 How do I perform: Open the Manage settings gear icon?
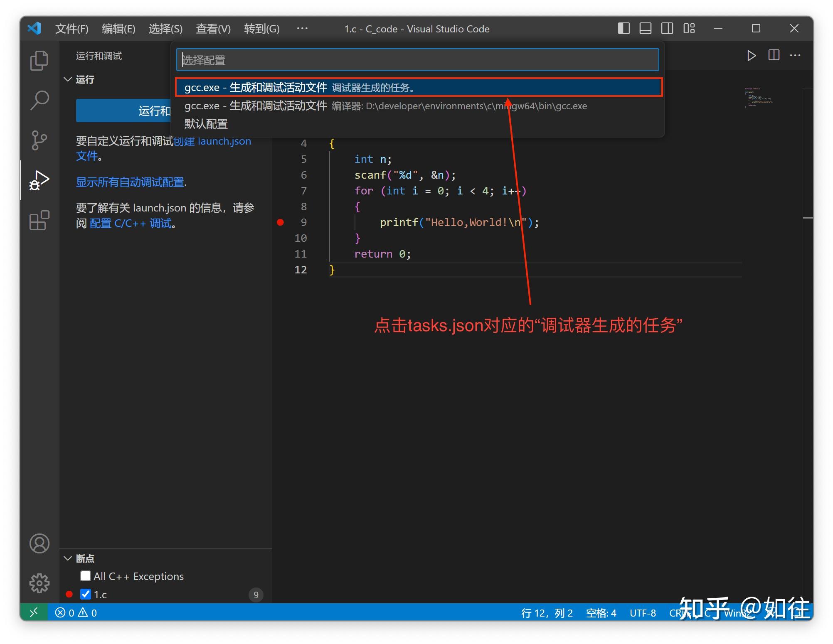click(x=39, y=583)
